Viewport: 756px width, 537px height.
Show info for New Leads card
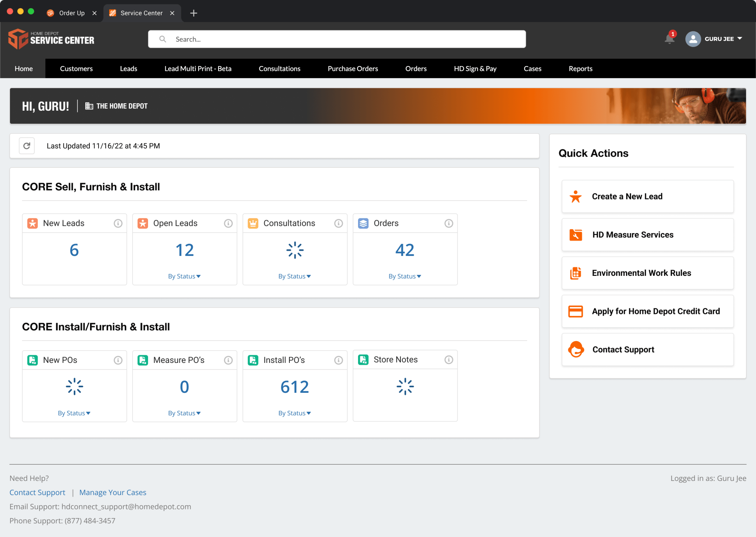(x=118, y=224)
